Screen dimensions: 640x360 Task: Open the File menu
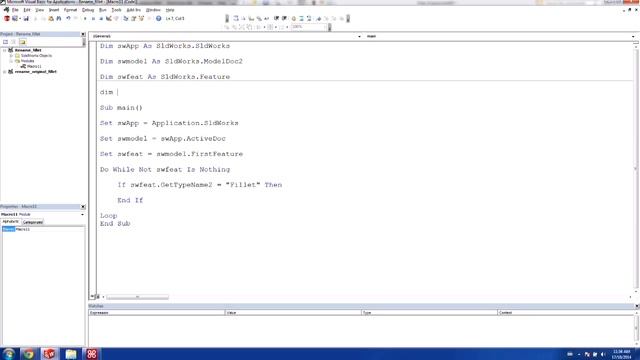tap(15, 10)
